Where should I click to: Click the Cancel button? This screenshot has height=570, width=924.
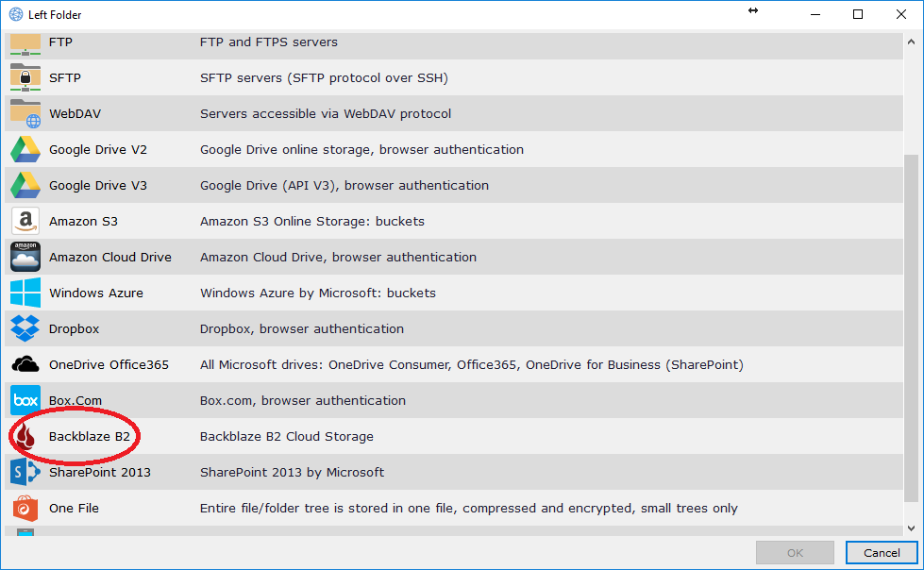(881, 552)
